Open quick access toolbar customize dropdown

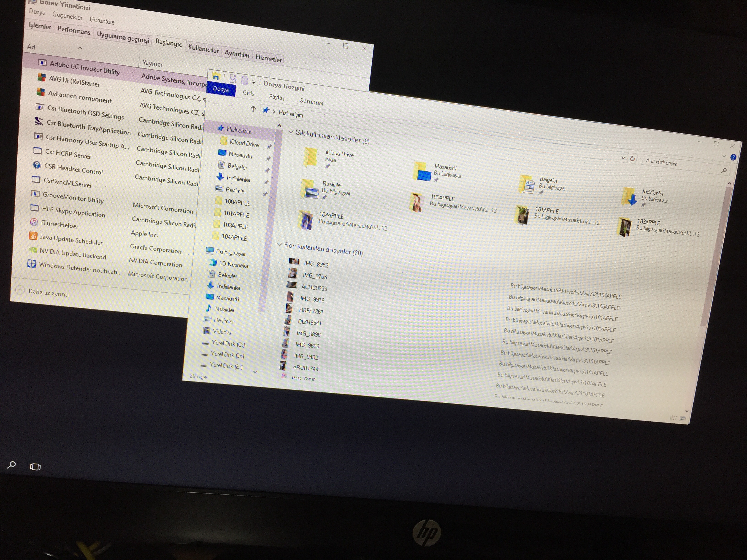click(x=254, y=82)
